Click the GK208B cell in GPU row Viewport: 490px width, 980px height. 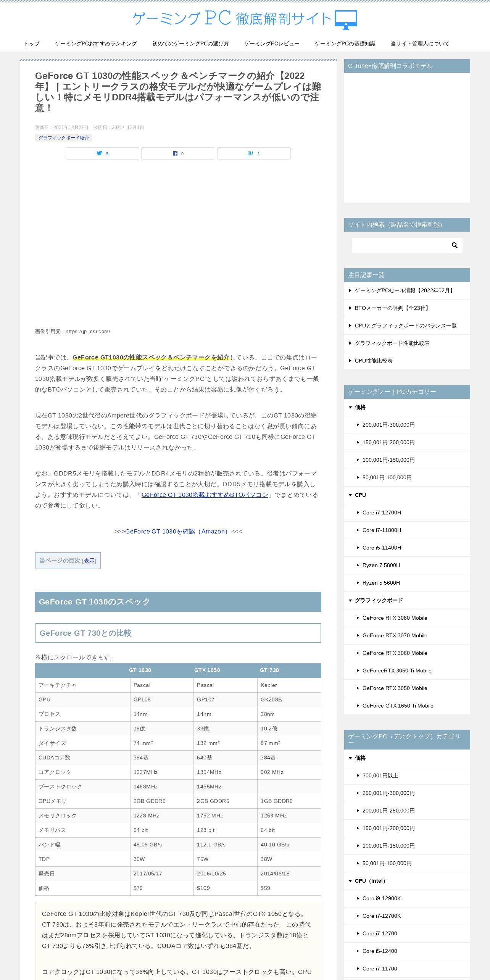289,700
